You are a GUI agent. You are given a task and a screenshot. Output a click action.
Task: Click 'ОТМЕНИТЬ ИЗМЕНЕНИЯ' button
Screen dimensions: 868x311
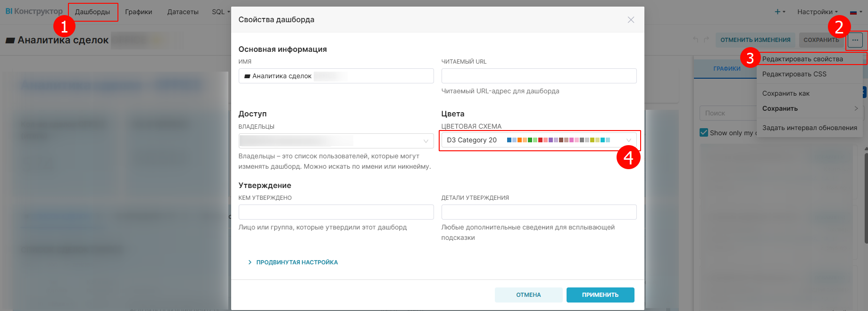[755, 40]
